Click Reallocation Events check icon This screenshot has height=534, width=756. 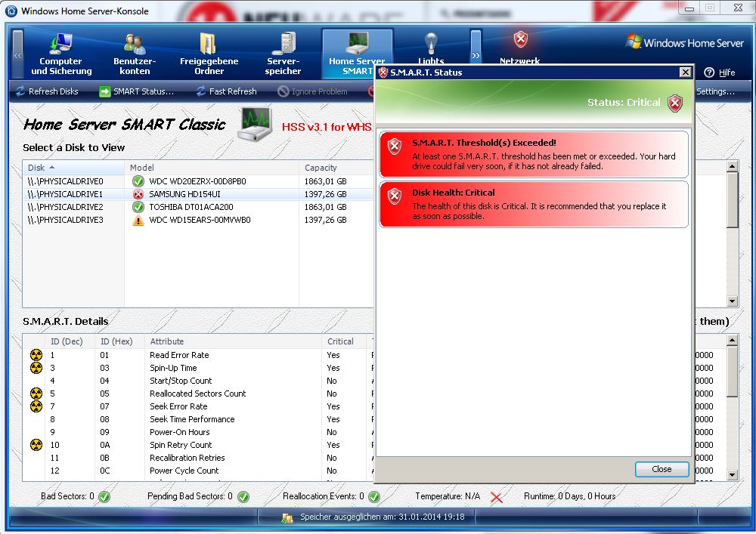pos(374,496)
